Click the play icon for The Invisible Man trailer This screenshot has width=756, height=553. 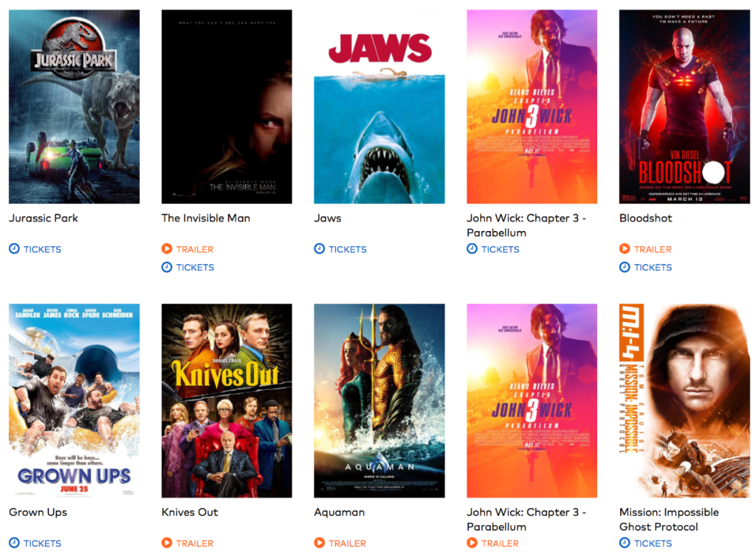[167, 248]
